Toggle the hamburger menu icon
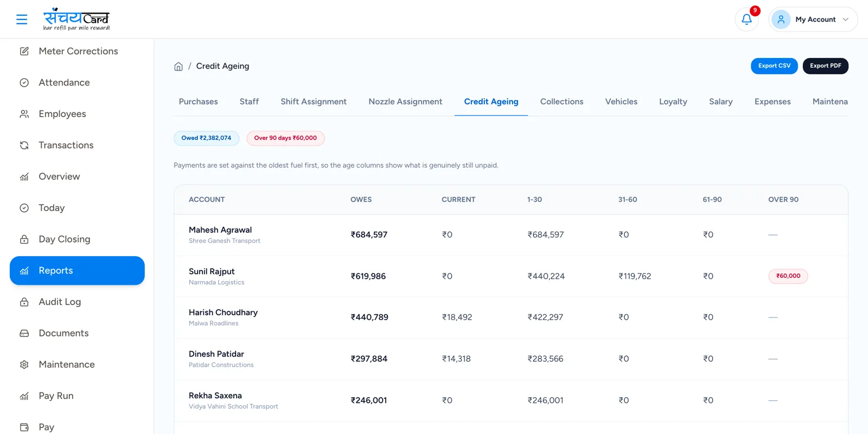Viewport: 868px width, 434px height. [22, 20]
